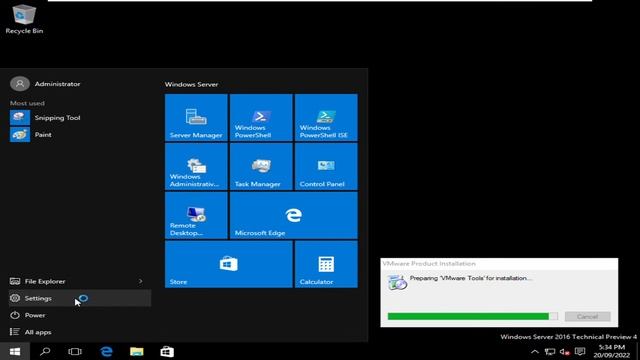Open the Power options menu

(x=80, y=315)
